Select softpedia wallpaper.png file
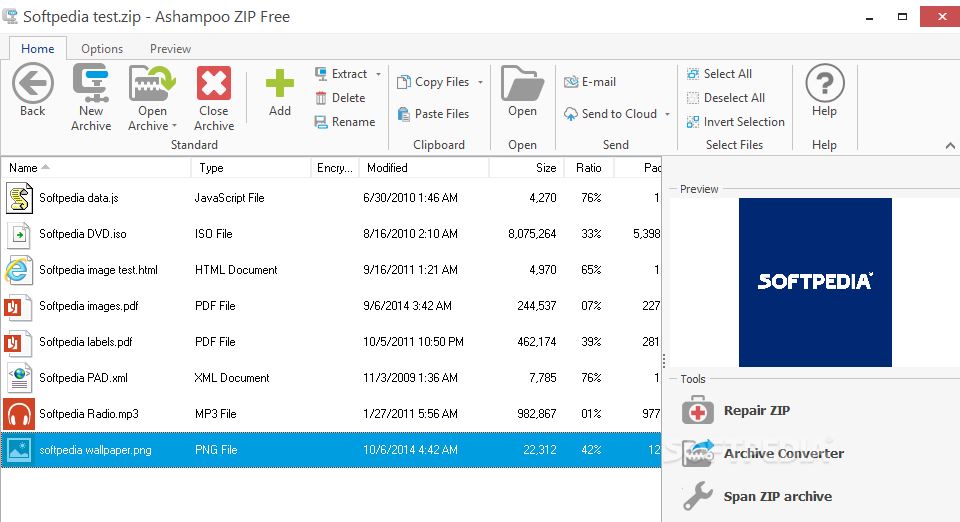Viewport: 960px width, 522px height. point(331,450)
